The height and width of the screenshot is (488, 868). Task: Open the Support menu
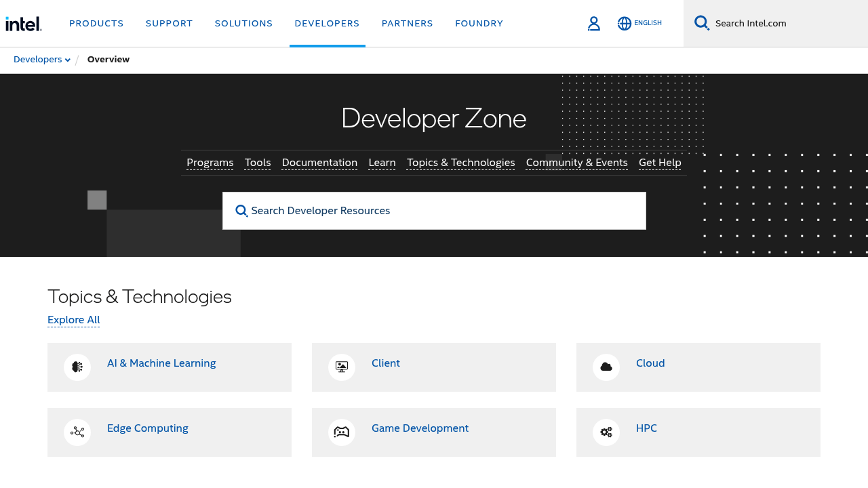(x=169, y=24)
